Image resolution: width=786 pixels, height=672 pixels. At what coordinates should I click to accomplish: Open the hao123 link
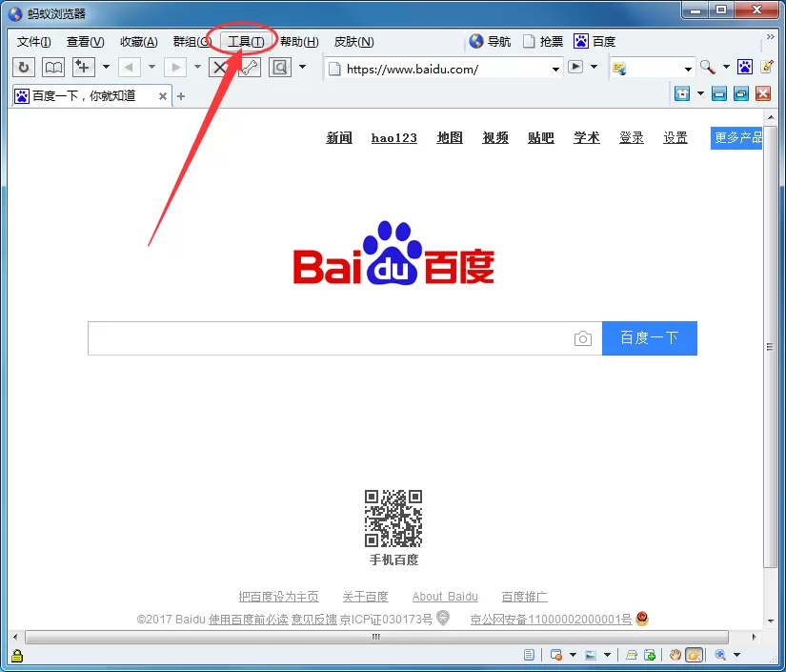click(394, 137)
